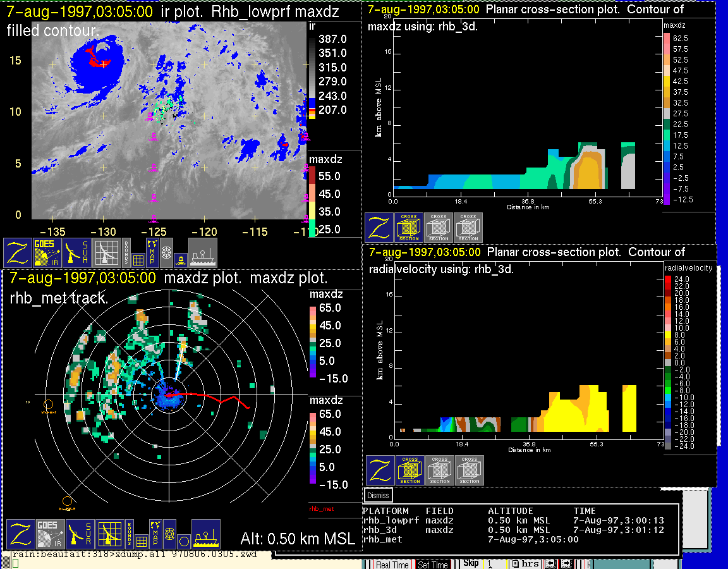
Task: Click the Z icon in the ir plot toolbar
Action: point(17,253)
